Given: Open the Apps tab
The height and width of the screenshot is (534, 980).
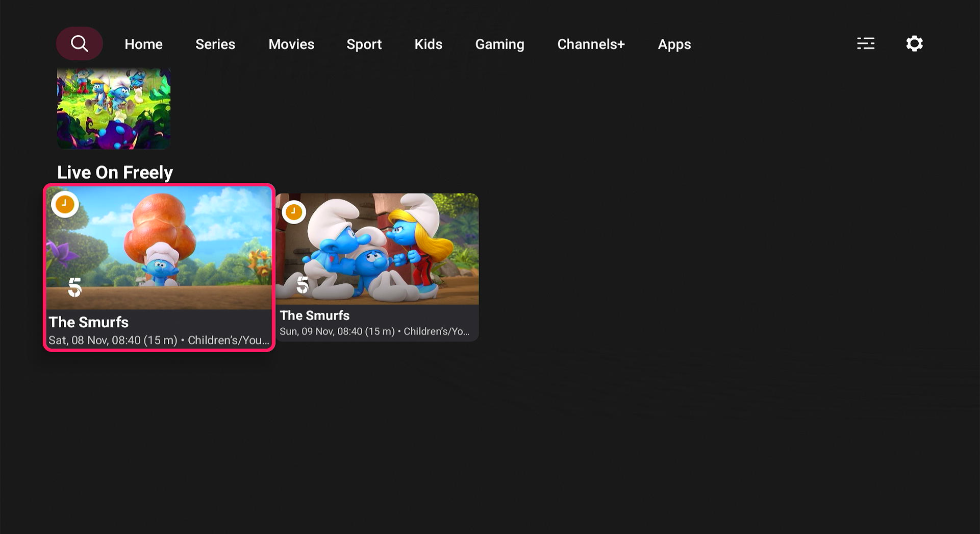Looking at the screenshot, I should [674, 44].
